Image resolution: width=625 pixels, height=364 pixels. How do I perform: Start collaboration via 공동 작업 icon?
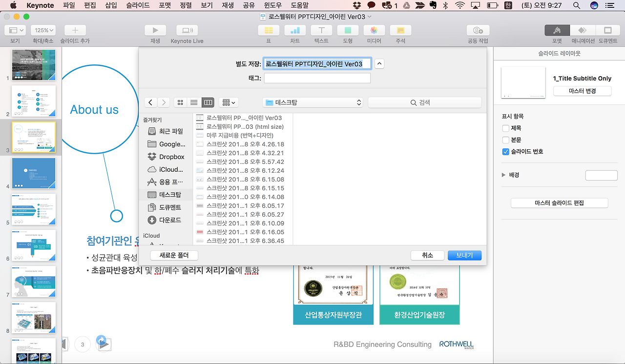point(478,30)
